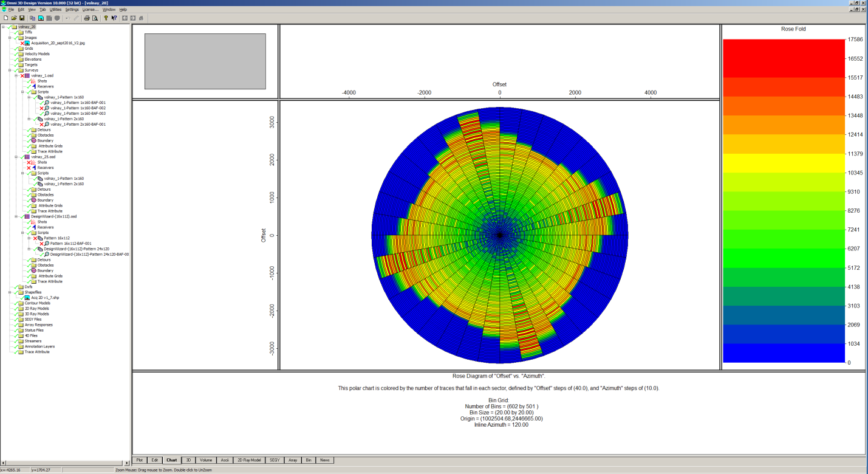
Task: Click the red 17586 legend color band
Action: point(782,48)
